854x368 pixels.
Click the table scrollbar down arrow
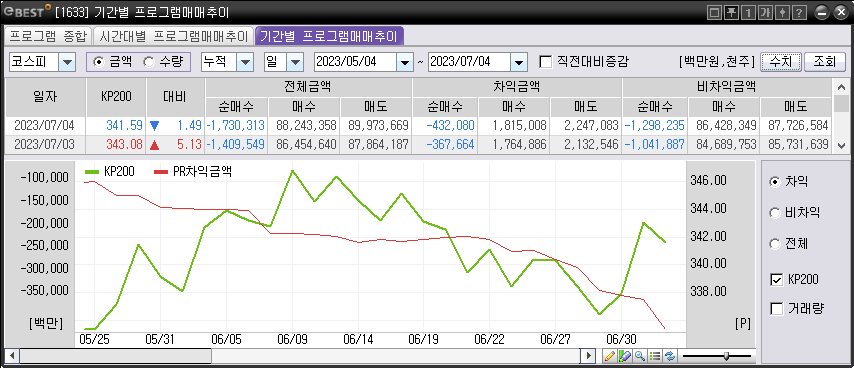click(840, 145)
